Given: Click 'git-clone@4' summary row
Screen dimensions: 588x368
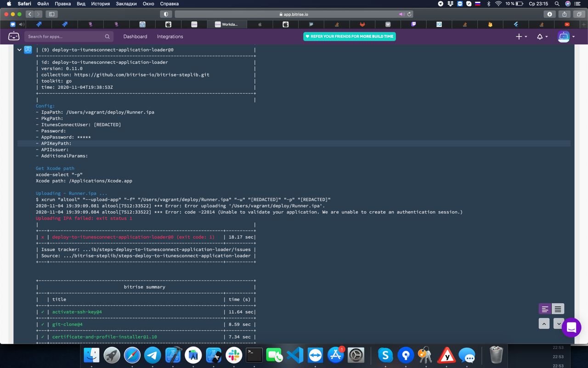Looking at the screenshot, I should pyautogui.click(x=68, y=324).
